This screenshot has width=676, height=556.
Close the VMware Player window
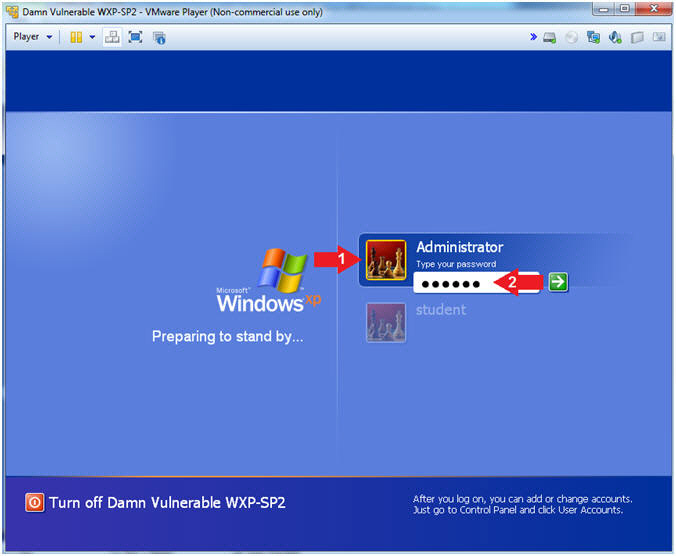pos(654,9)
